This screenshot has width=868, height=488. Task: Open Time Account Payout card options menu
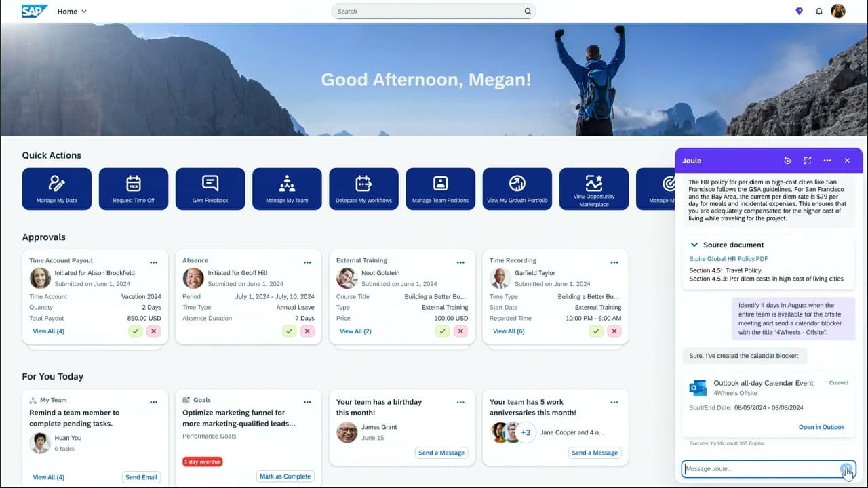point(154,262)
